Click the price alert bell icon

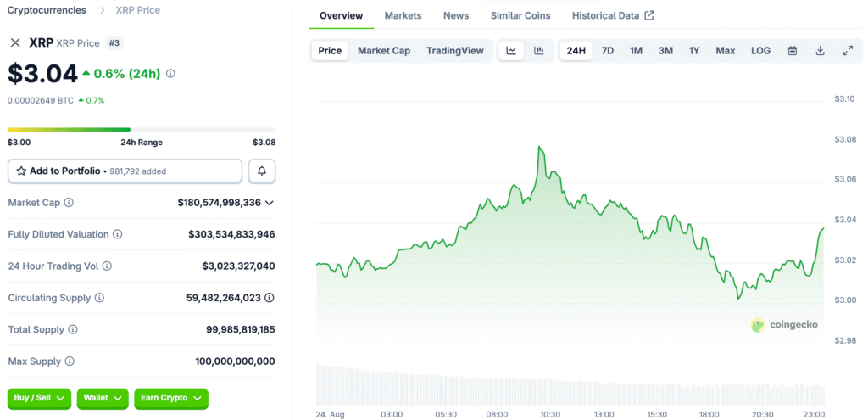coord(262,171)
